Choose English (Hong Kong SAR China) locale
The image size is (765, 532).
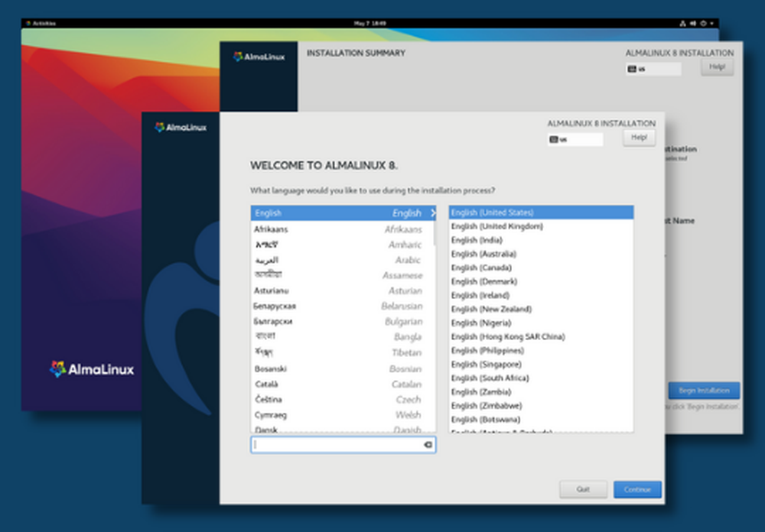(x=541, y=336)
